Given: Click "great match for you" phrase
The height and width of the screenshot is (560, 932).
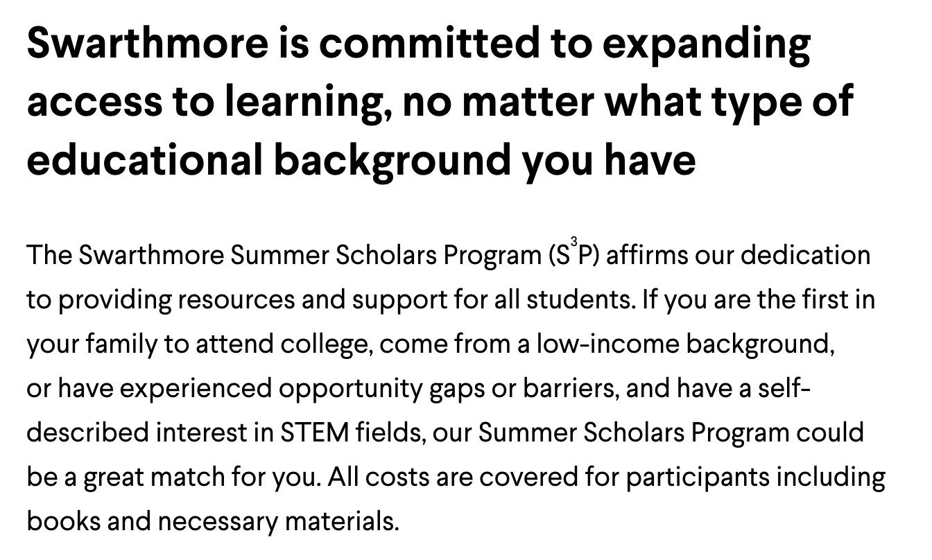Looking at the screenshot, I should [202, 478].
